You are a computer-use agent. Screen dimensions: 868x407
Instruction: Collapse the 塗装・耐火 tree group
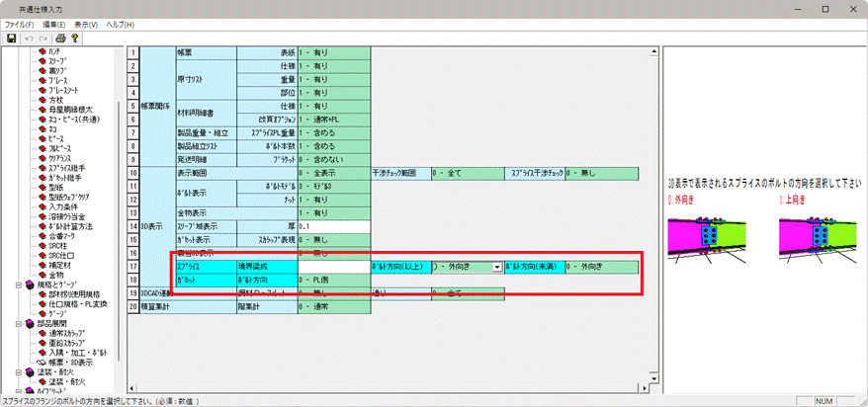(17, 373)
